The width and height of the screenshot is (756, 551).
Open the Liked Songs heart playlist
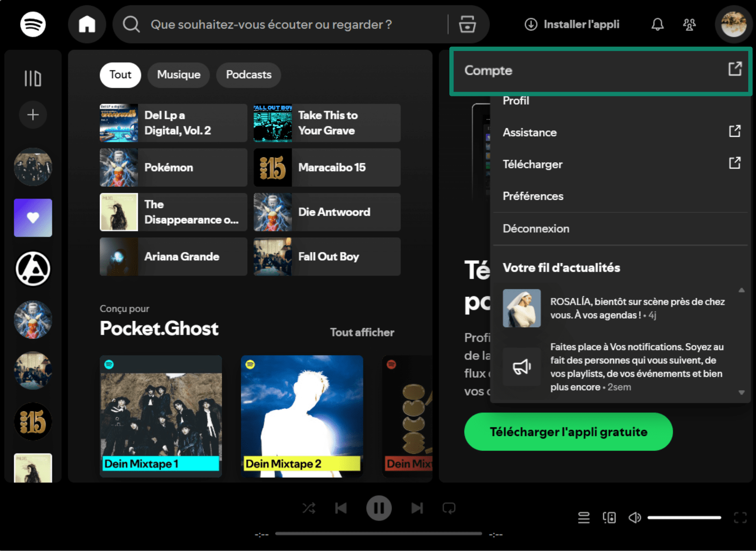[x=33, y=218]
